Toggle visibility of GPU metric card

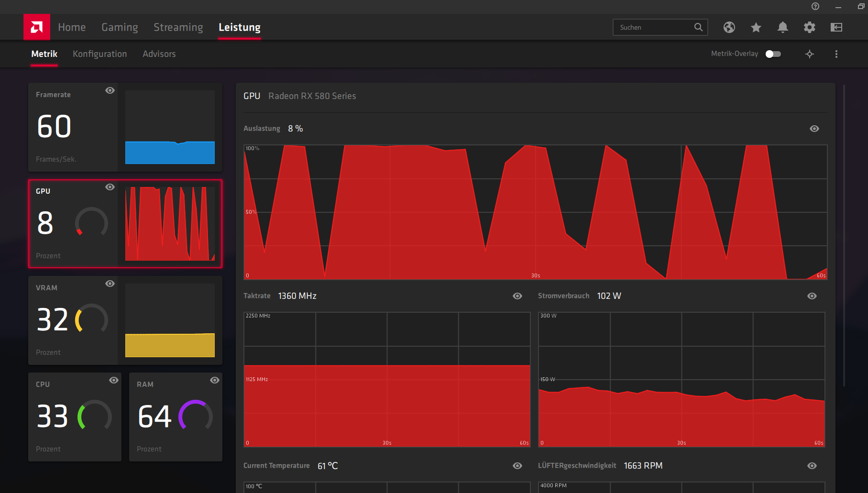110,187
